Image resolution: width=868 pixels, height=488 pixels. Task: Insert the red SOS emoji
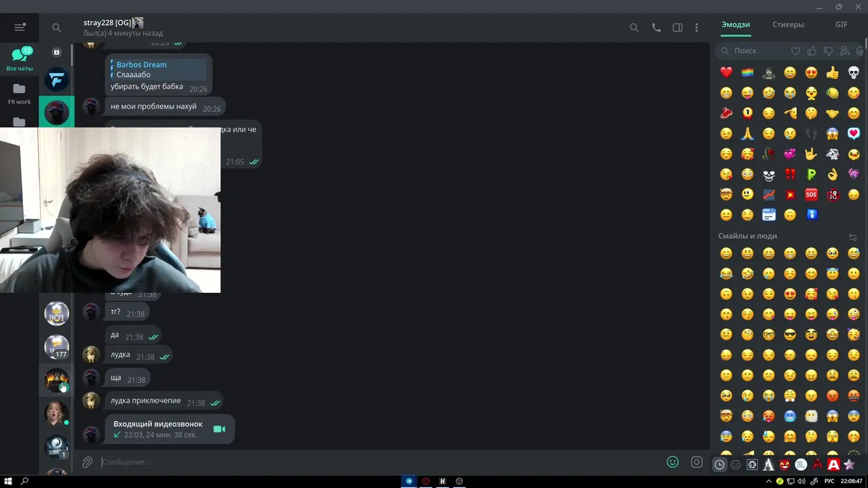(811, 195)
